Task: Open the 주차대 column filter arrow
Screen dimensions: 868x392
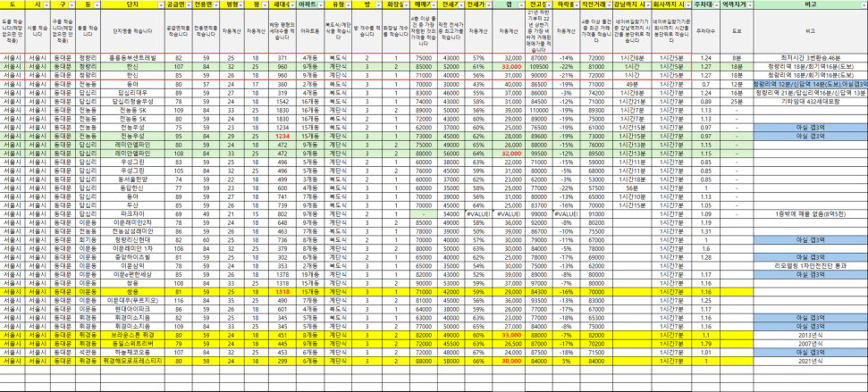Action: 714,4
